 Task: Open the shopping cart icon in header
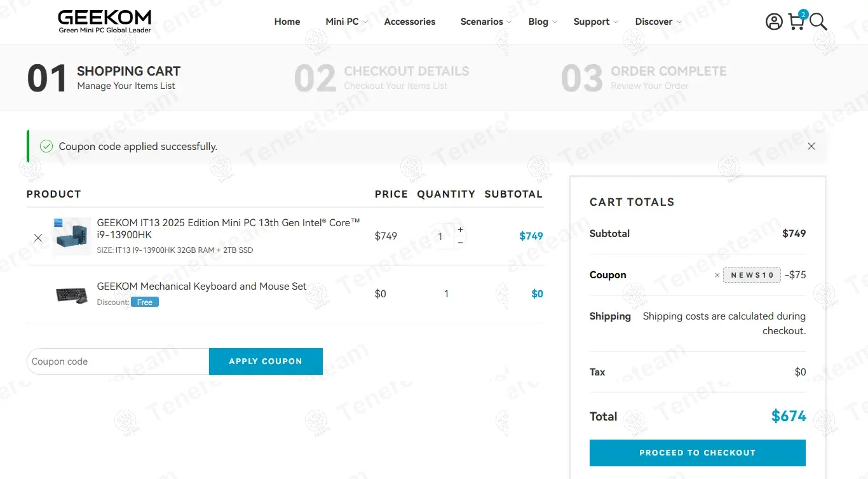tap(796, 22)
